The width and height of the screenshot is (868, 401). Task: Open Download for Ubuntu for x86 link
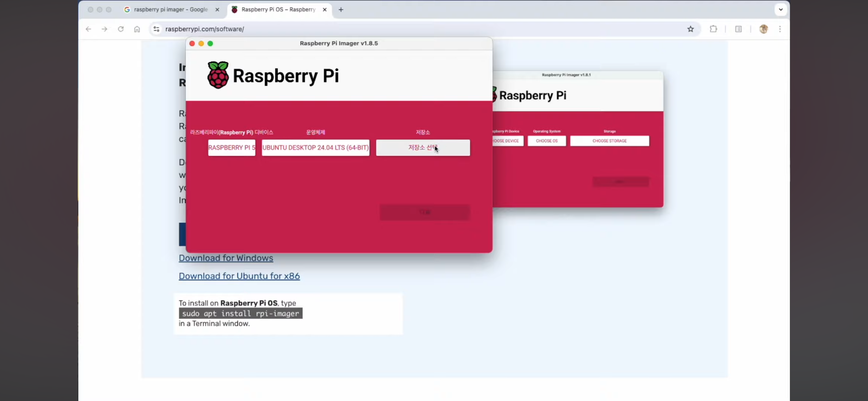(239, 276)
